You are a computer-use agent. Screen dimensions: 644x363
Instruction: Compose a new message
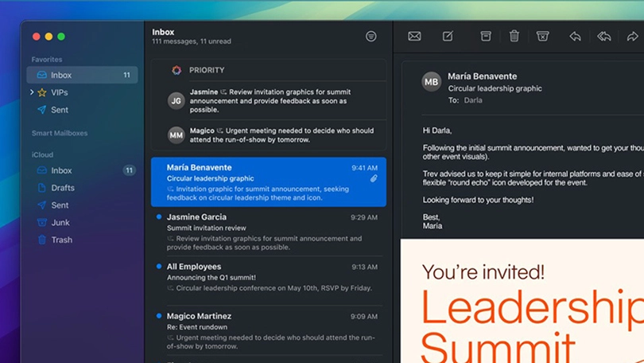pyautogui.click(x=448, y=37)
